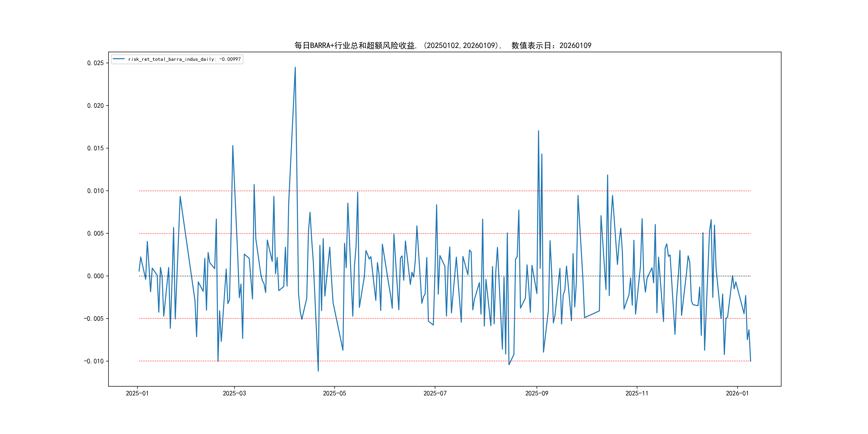Image resolution: width=868 pixels, height=434 pixels.
Task: Click the final data point at line's end
Action: point(750,361)
